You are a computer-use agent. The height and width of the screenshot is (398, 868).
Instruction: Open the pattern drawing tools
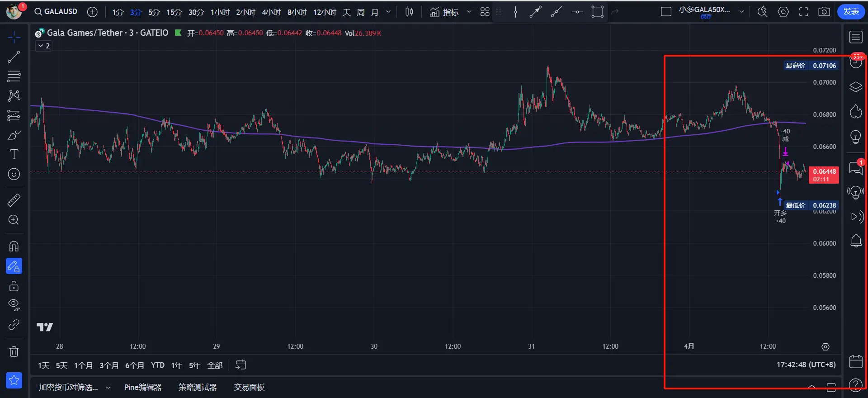tap(14, 95)
